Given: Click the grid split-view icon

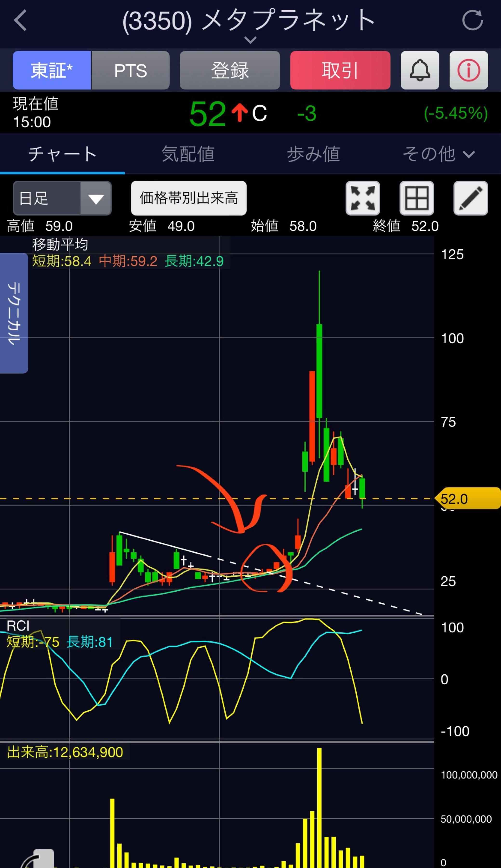Looking at the screenshot, I should pyautogui.click(x=416, y=198).
